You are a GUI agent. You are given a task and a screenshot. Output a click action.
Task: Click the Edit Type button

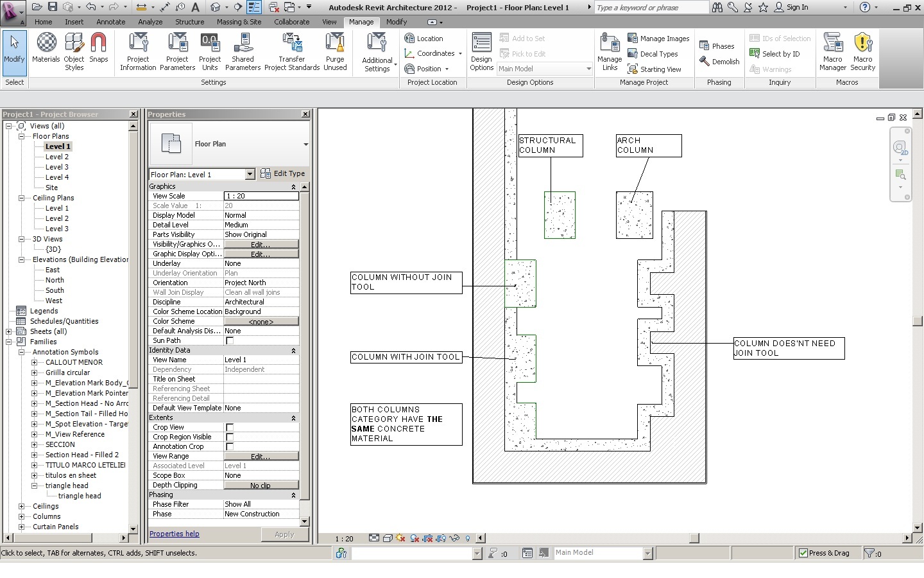click(283, 173)
